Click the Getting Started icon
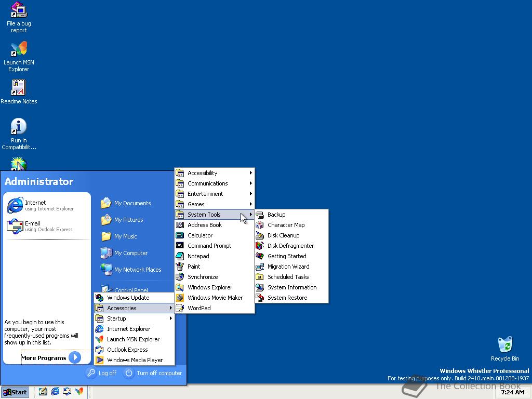Viewport: 532px width, 399px height. click(260, 256)
